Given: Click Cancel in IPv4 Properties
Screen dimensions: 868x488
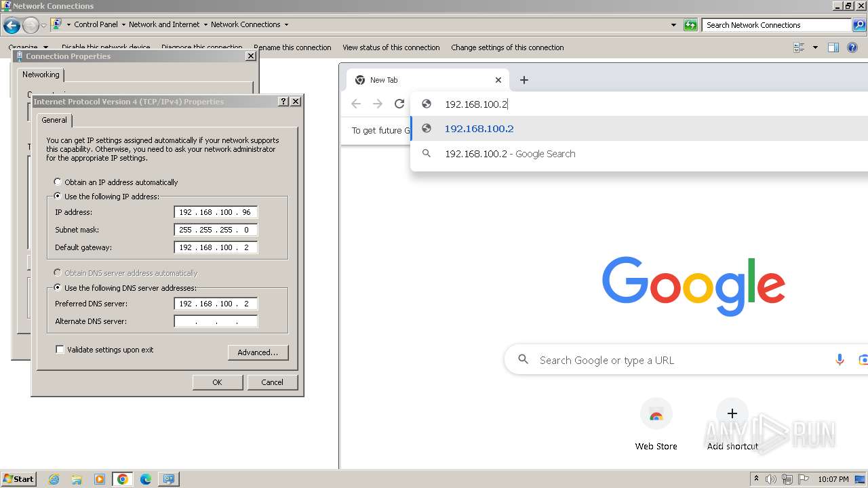Looking at the screenshot, I should (272, 382).
